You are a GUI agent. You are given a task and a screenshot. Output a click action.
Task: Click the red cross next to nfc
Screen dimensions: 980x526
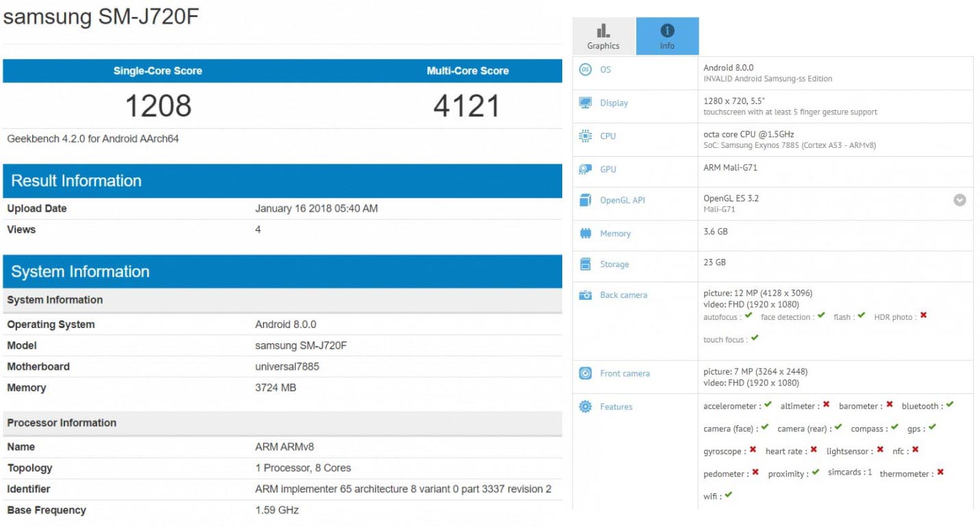pos(915,450)
